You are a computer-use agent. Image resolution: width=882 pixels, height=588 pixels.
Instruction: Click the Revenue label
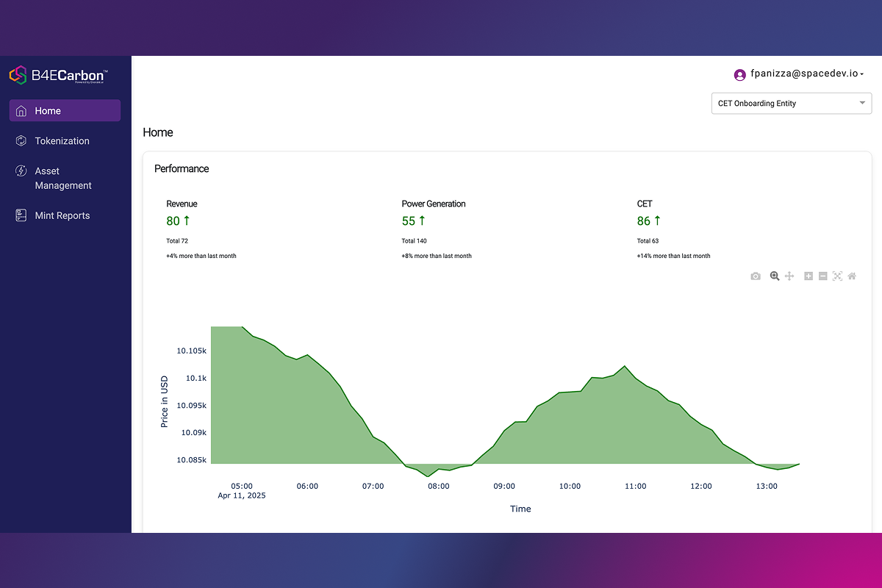point(182,204)
